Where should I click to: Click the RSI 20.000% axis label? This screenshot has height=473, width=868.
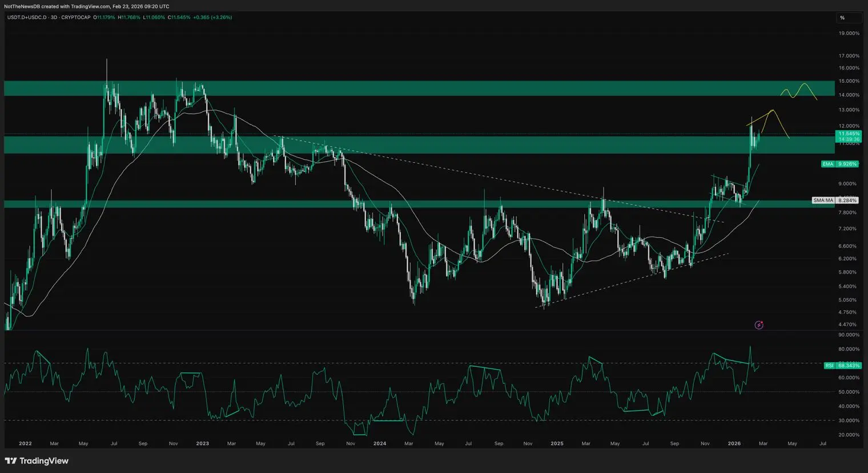point(849,435)
